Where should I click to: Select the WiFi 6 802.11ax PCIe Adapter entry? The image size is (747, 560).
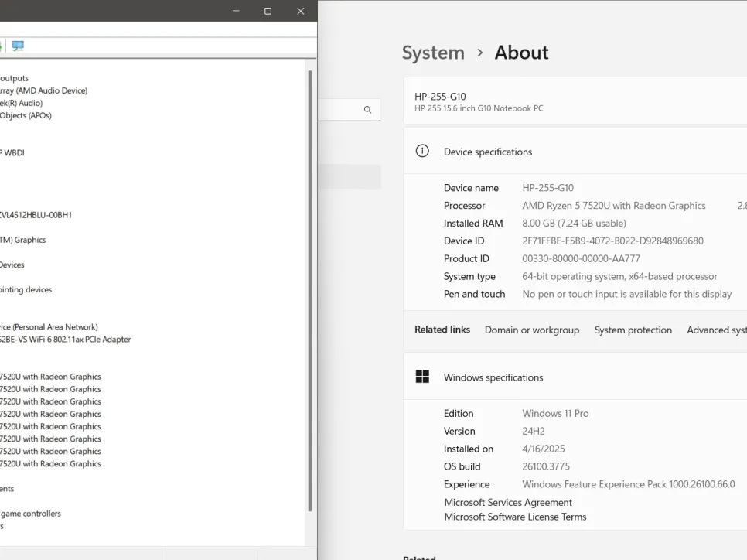(x=65, y=340)
